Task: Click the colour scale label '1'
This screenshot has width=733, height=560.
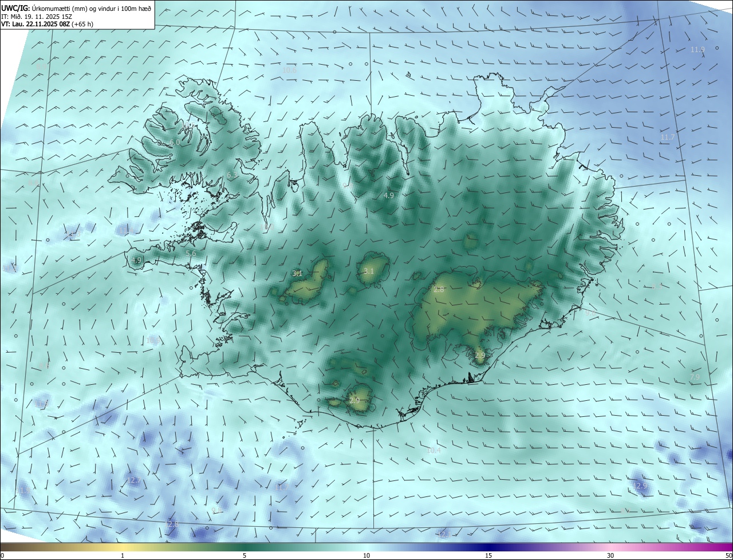Action: (x=123, y=555)
